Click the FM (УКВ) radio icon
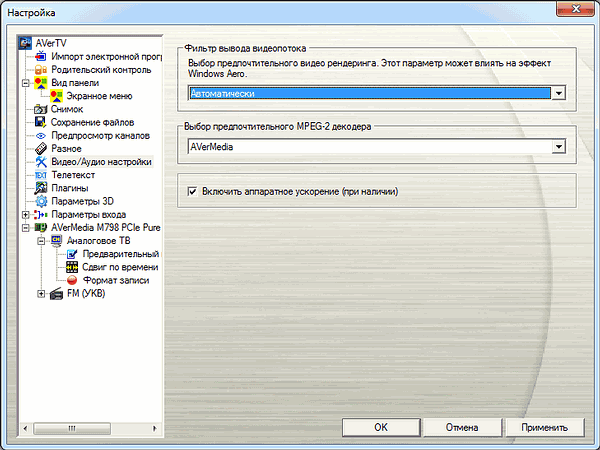The image size is (600, 450). point(56,293)
